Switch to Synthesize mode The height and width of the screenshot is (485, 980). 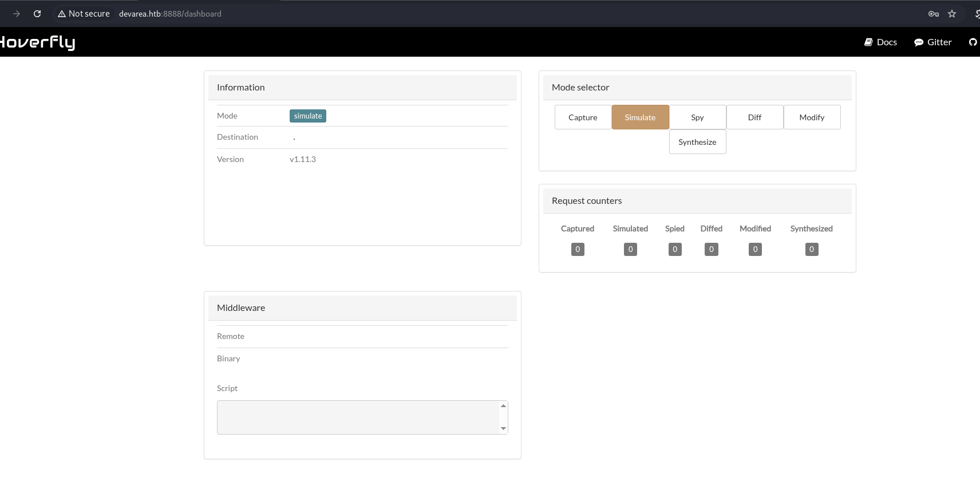click(x=697, y=142)
